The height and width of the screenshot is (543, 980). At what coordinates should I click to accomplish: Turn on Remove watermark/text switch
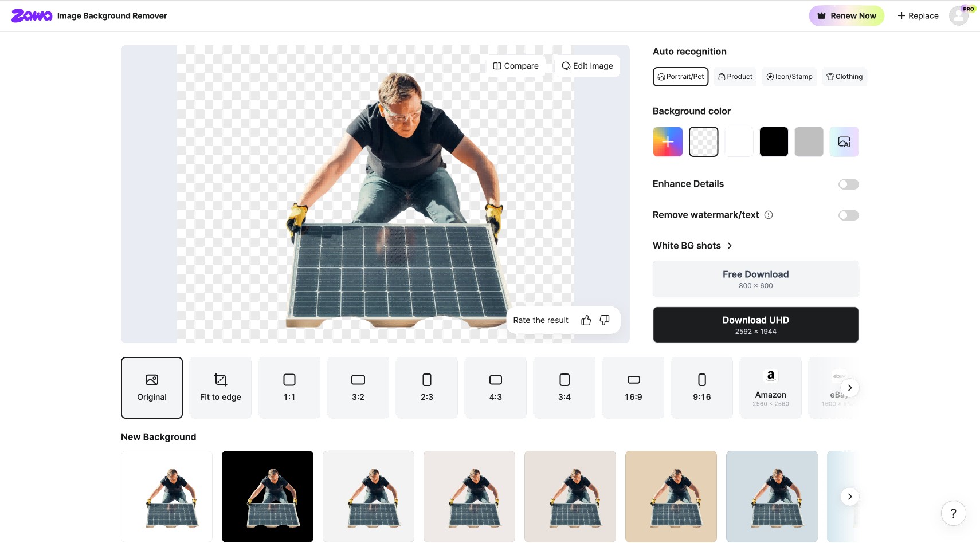(849, 215)
